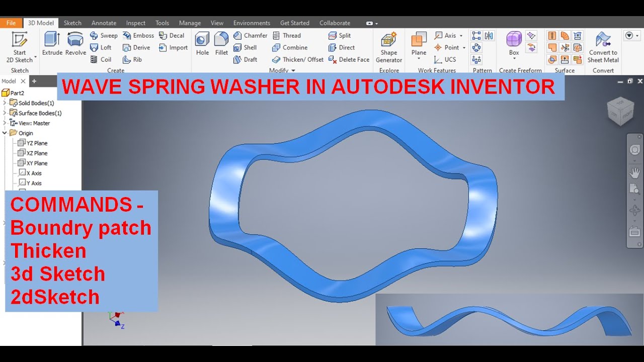644x362 pixels.
Task: Select XY Plane in browser
Action: tap(33, 163)
